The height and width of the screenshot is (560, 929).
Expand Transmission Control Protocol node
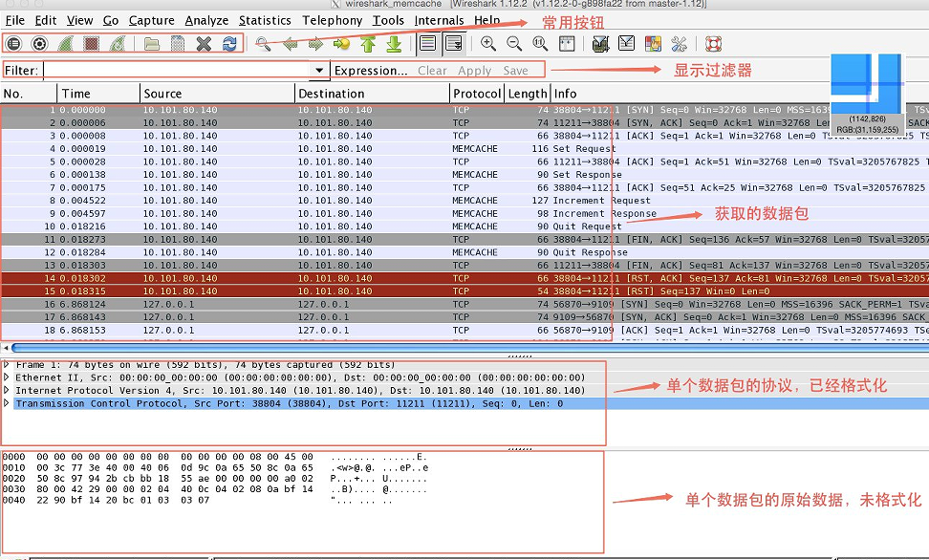[6, 403]
